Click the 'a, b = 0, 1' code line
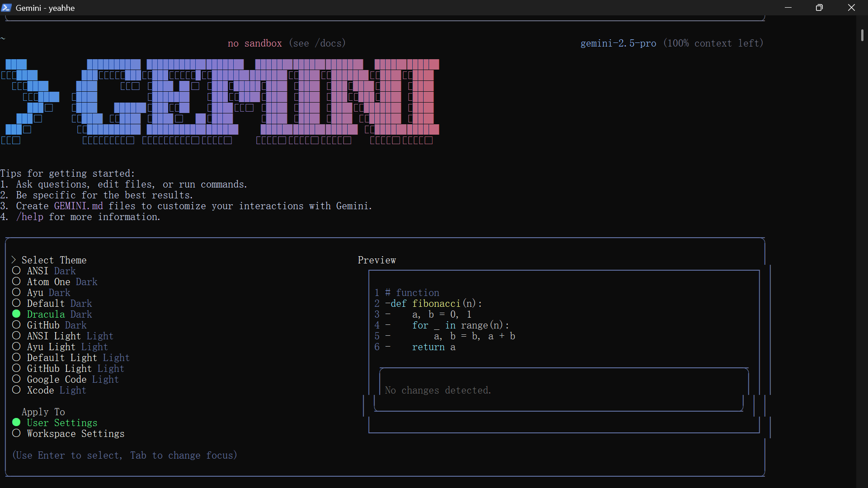Image resolution: width=868 pixels, height=488 pixels. pyautogui.click(x=442, y=314)
